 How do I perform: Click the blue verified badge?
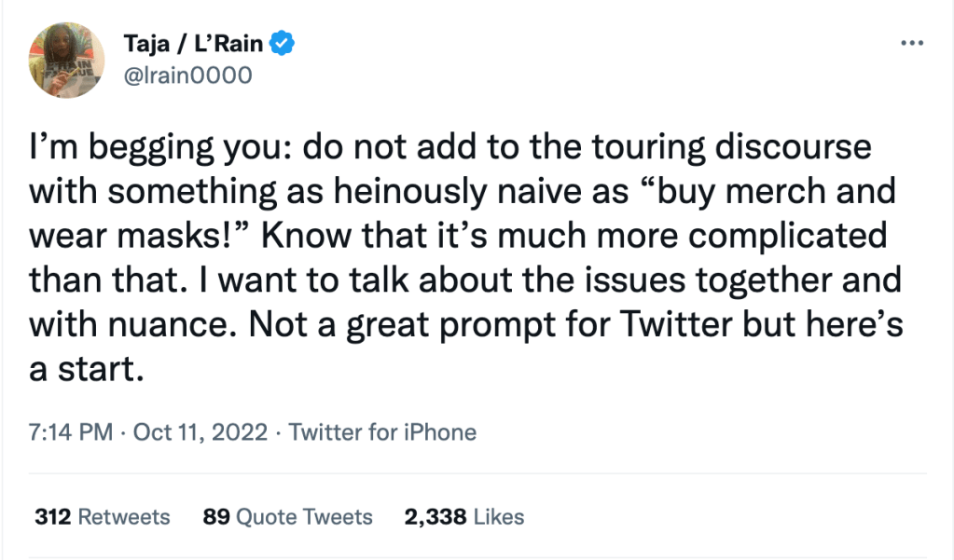pos(284,43)
